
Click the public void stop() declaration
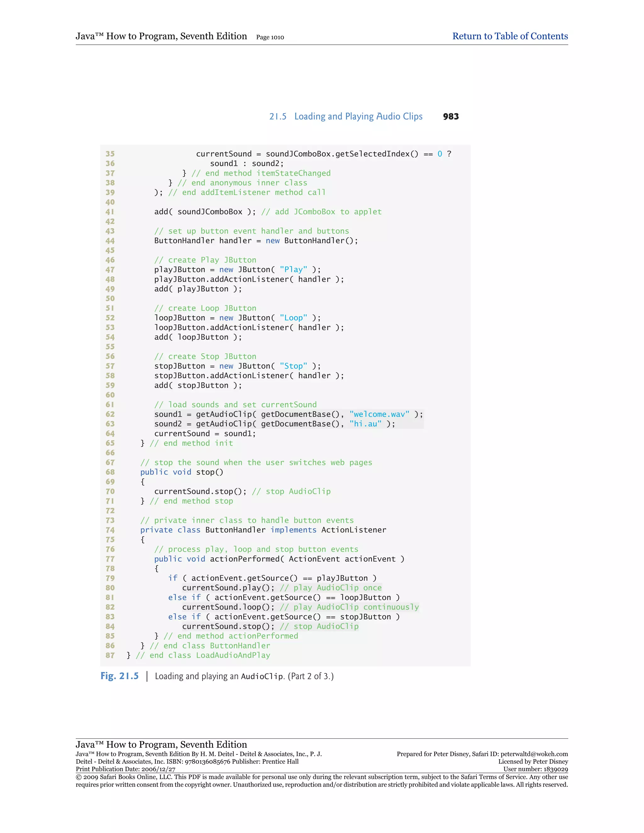pos(182,472)
